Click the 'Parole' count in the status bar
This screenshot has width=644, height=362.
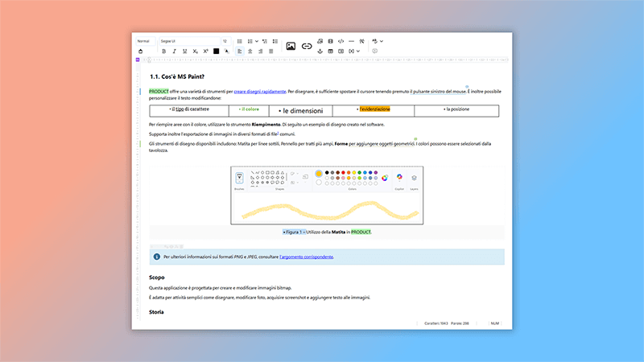[x=460, y=323]
